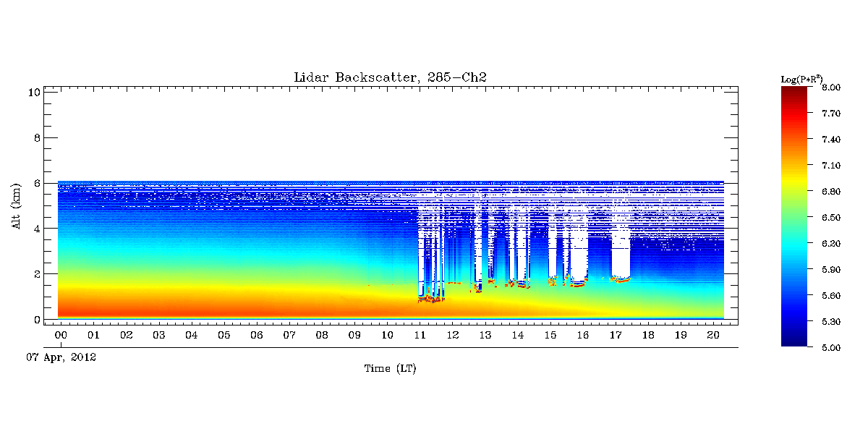Viewport: 868px width, 434px height.
Task: Click the 12 hour time tick label
Action: [x=452, y=336]
